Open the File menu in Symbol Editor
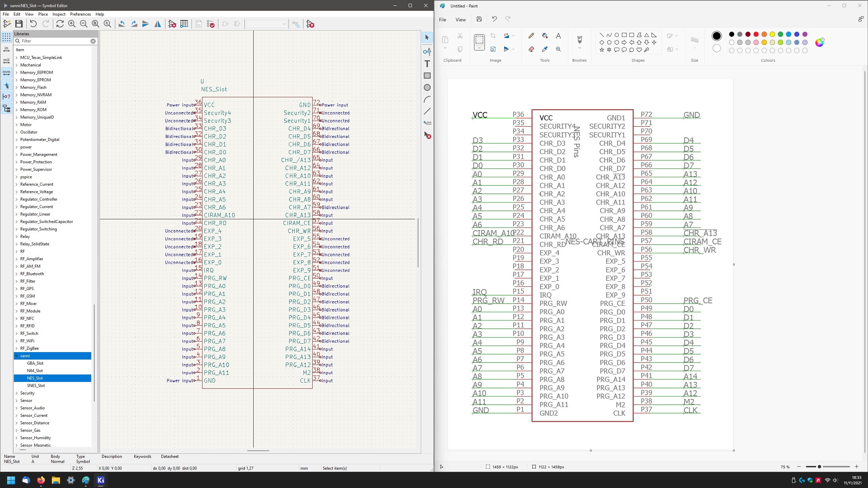Viewport: 868px width, 488px height. pyautogui.click(x=6, y=14)
